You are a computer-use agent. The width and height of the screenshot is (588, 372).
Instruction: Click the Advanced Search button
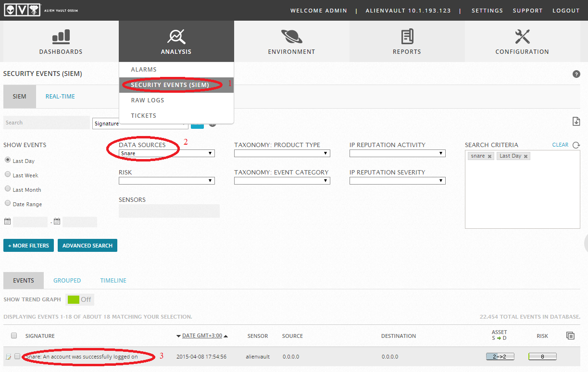[88, 246]
